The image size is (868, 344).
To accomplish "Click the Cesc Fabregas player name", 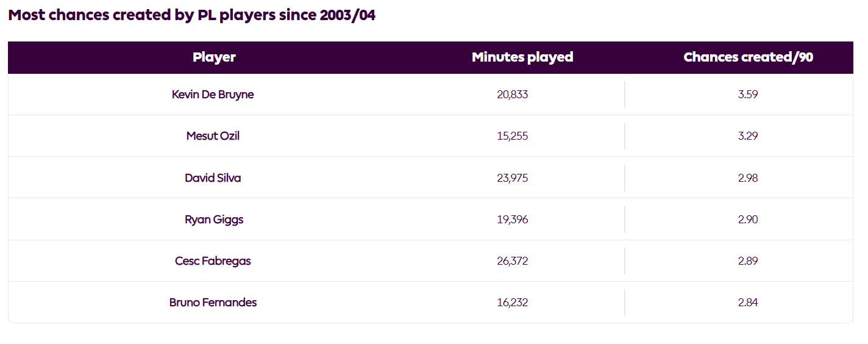I will pos(213,261).
